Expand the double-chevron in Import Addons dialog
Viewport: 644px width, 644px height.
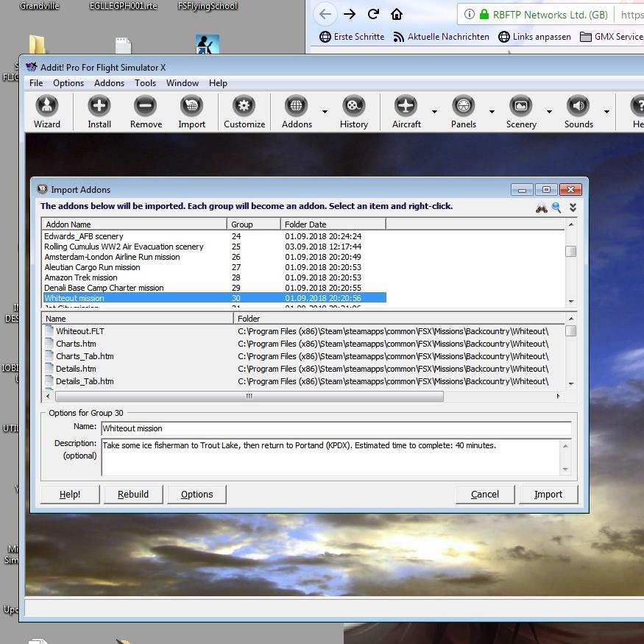click(573, 208)
